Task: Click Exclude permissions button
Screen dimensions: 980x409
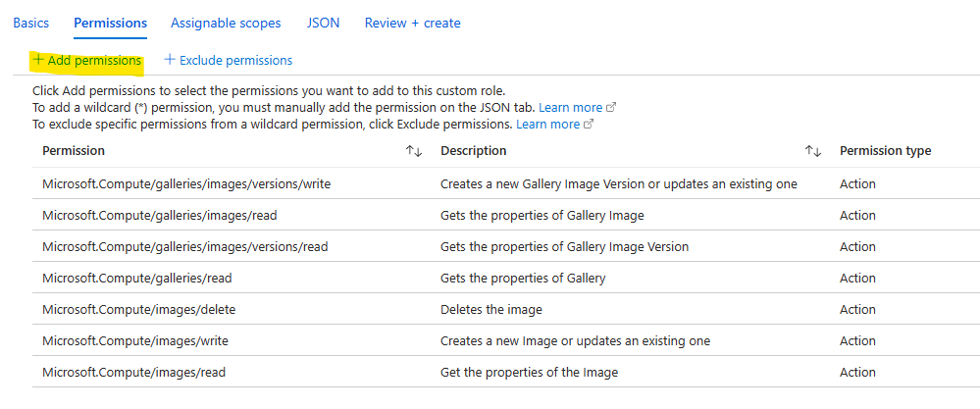Action: 229,61
